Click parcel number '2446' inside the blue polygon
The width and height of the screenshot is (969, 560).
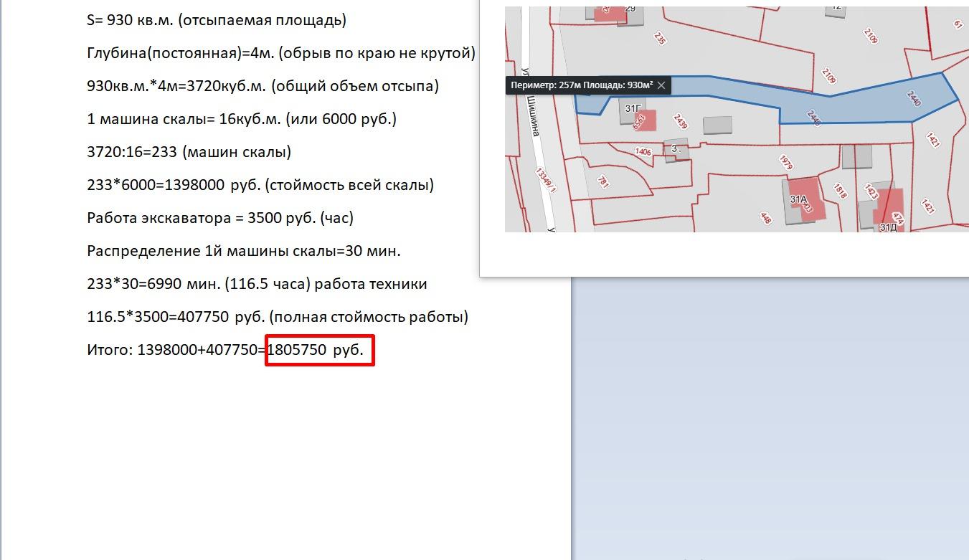click(813, 118)
